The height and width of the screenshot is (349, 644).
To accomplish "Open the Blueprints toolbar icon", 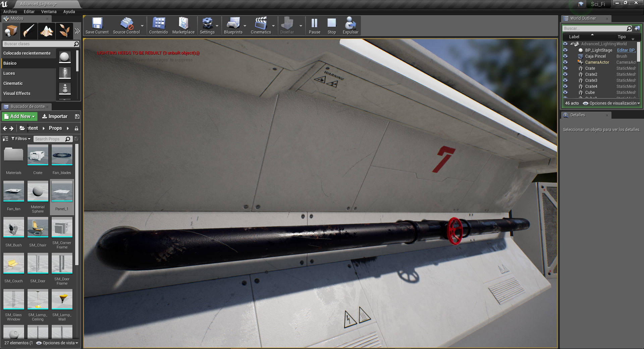I will 233,26.
